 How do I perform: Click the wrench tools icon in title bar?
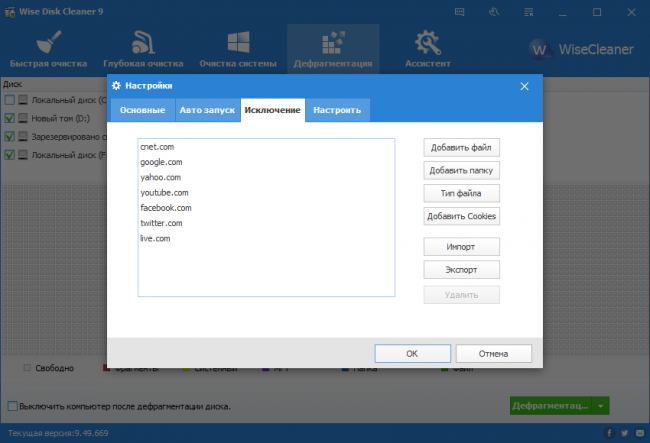[x=494, y=12]
